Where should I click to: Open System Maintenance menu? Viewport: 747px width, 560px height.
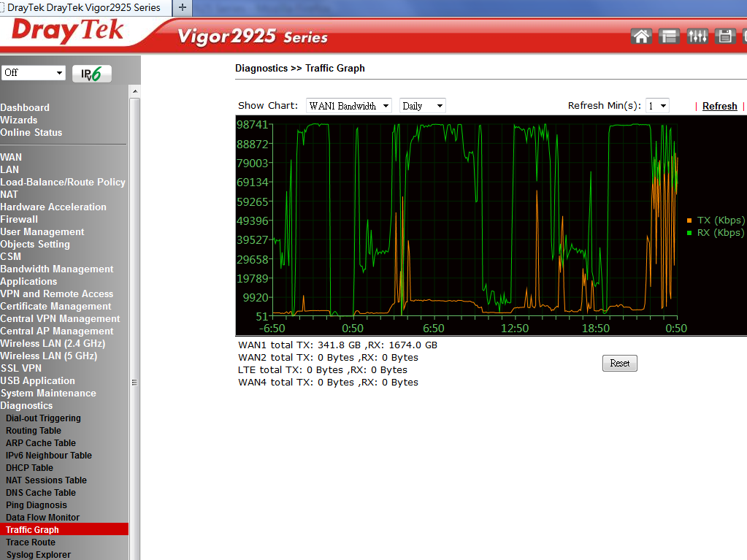tap(48, 393)
